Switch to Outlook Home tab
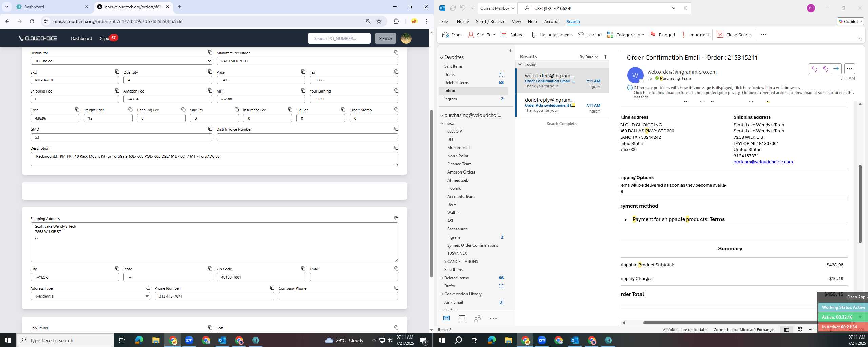The width and height of the screenshot is (868, 347). pos(463,21)
